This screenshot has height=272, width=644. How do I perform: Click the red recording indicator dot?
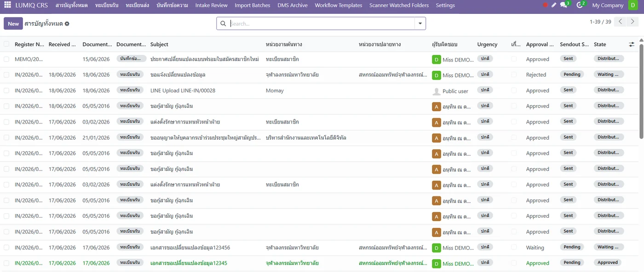pos(545,6)
